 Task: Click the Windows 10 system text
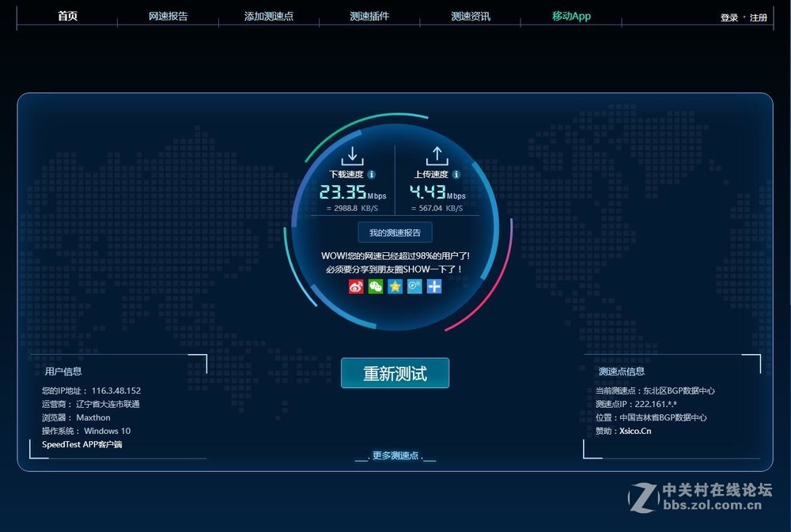[x=107, y=431]
